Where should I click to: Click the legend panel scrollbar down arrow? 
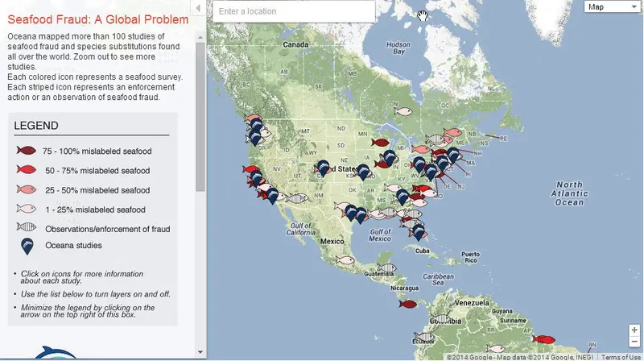pyautogui.click(x=200, y=352)
